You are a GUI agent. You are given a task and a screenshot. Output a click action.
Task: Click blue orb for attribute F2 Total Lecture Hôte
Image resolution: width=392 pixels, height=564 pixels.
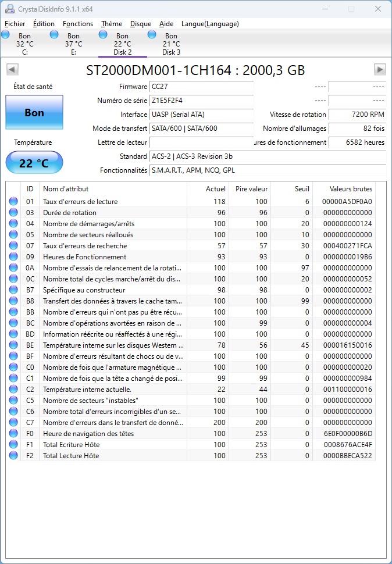click(x=13, y=456)
